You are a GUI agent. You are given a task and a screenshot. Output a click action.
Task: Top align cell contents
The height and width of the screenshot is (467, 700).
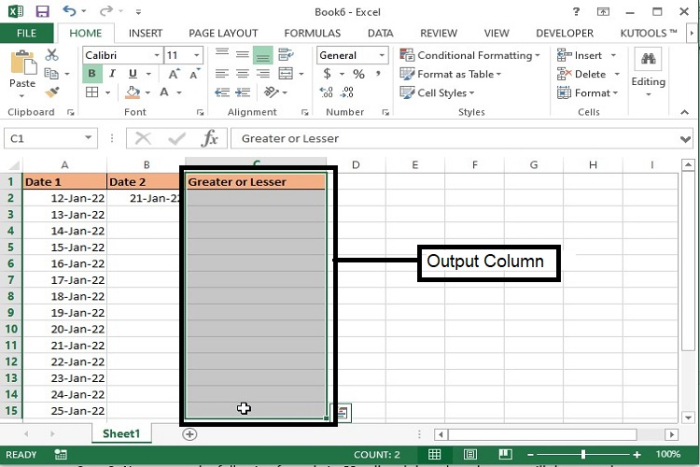tap(222, 55)
